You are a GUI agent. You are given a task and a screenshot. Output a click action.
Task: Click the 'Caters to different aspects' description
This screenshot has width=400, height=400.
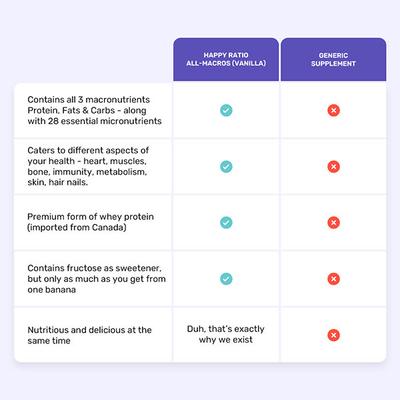click(x=88, y=166)
